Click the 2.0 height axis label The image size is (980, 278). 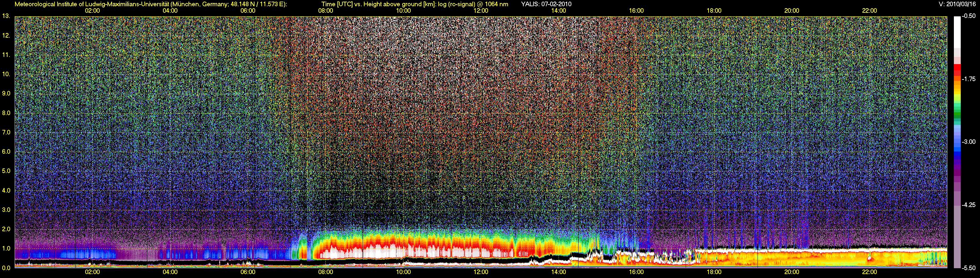pyautogui.click(x=6, y=229)
